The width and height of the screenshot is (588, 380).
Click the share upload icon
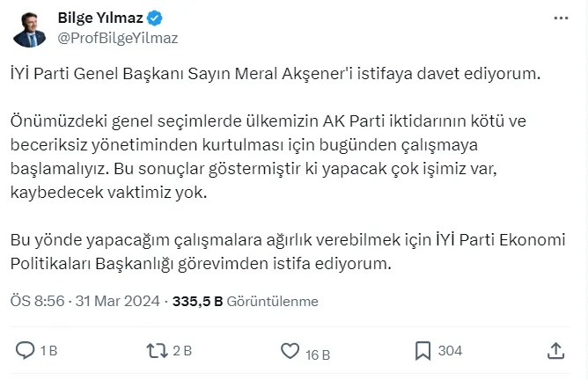pos(555,351)
